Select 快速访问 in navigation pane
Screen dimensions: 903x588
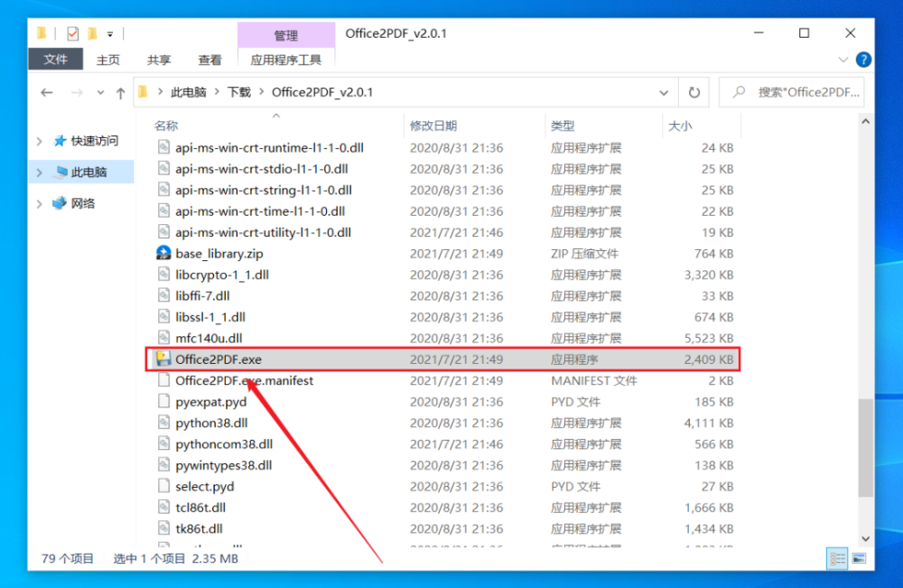tap(95, 141)
